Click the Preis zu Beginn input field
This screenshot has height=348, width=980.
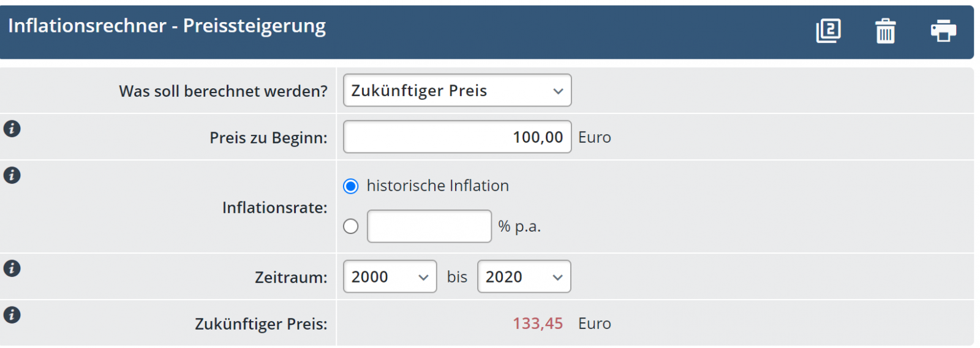click(457, 137)
